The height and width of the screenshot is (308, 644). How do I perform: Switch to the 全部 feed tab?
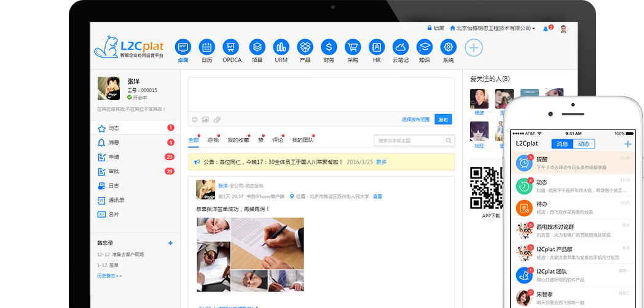coord(194,140)
